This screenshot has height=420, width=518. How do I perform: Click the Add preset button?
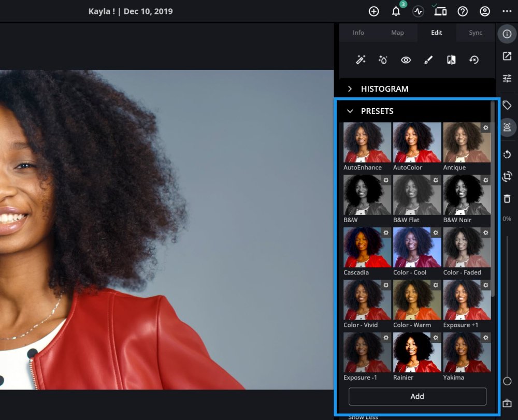417,396
